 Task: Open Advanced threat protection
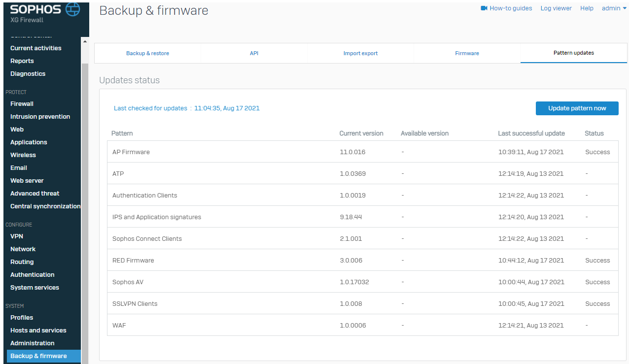coord(35,194)
